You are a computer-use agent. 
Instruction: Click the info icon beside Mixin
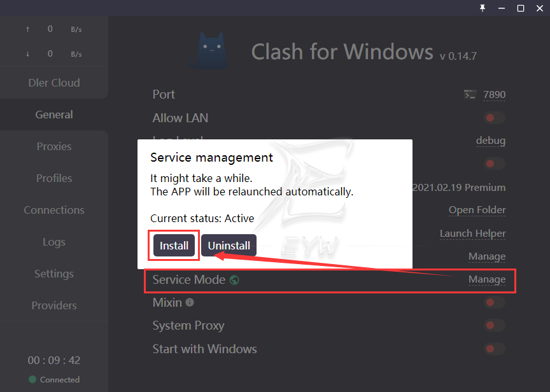point(190,303)
